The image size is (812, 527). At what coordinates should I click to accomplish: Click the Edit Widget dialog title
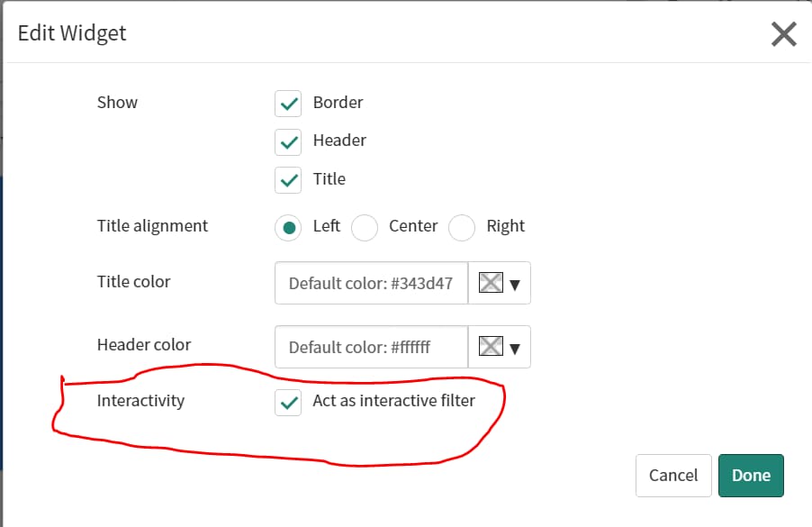coord(72,34)
